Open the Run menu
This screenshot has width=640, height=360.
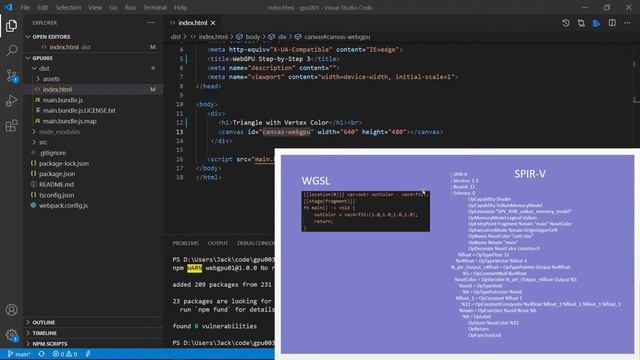tap(130, 7)
